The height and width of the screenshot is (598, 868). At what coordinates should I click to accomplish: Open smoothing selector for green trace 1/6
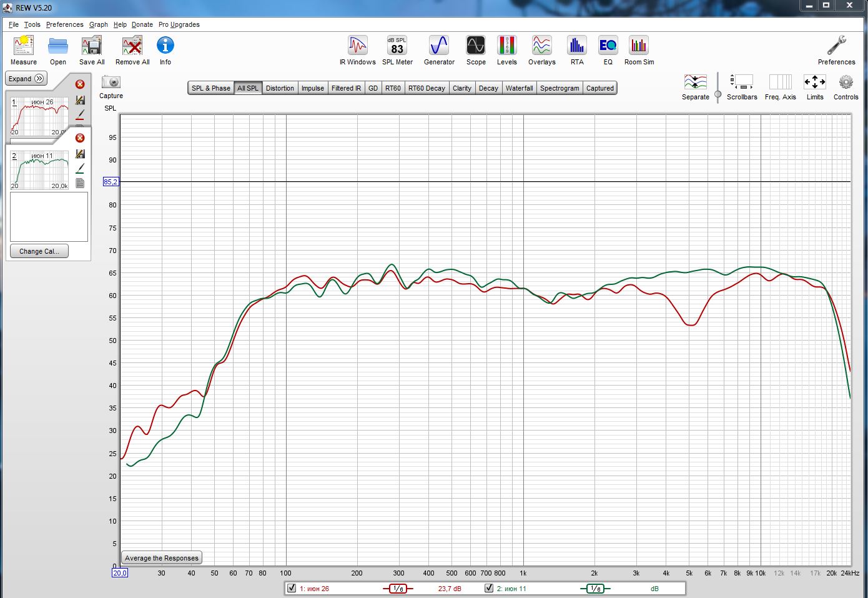(x=595, y=589)
